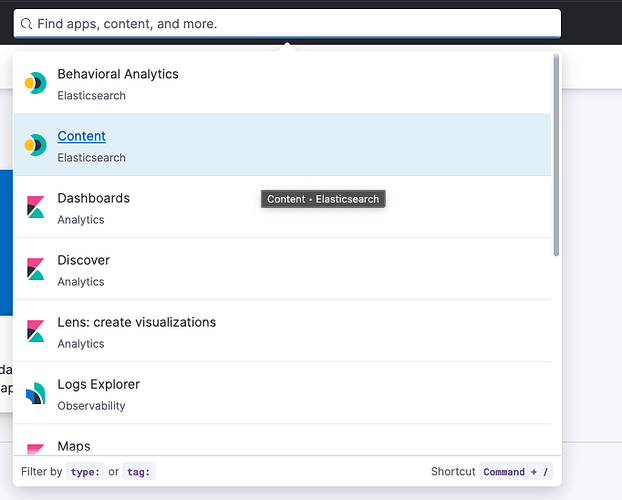The width and height of the screenshot is (622, 500).
Task: Choose the Discover result
Action: click(83, 260)
